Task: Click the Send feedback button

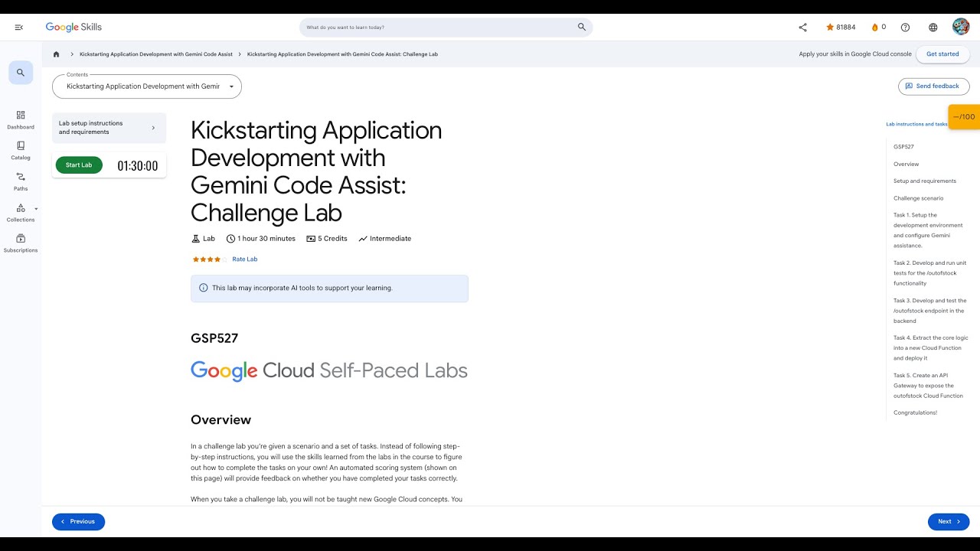Action: coord(934,86)
